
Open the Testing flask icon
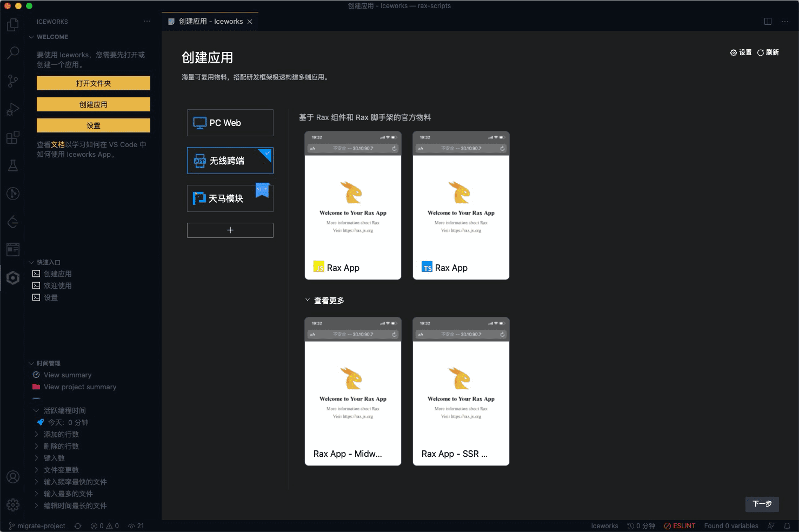pyautogui.click(x=13, y=165)
